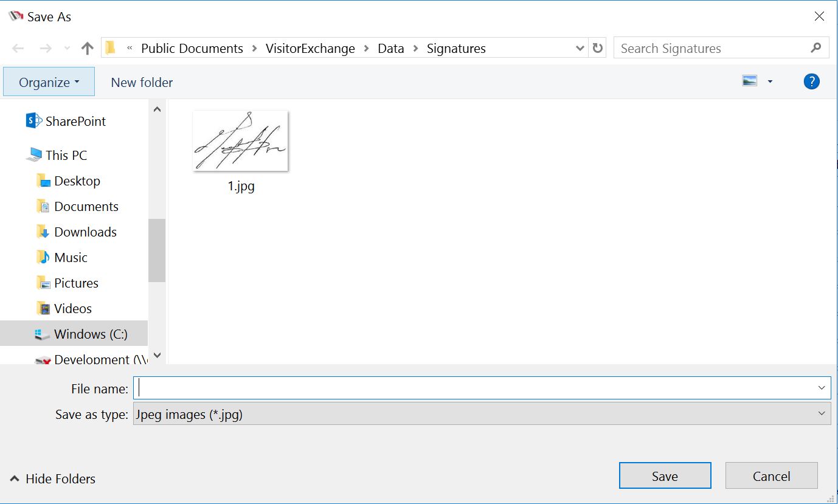Click the folder icon in address bar
This screenshot has height=504, width=838.
click(x=110, y=48)
